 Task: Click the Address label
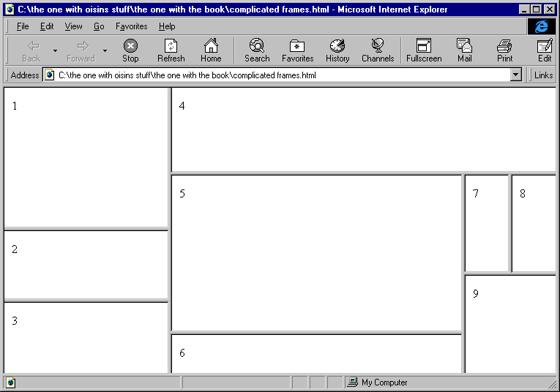pos(25,75)
